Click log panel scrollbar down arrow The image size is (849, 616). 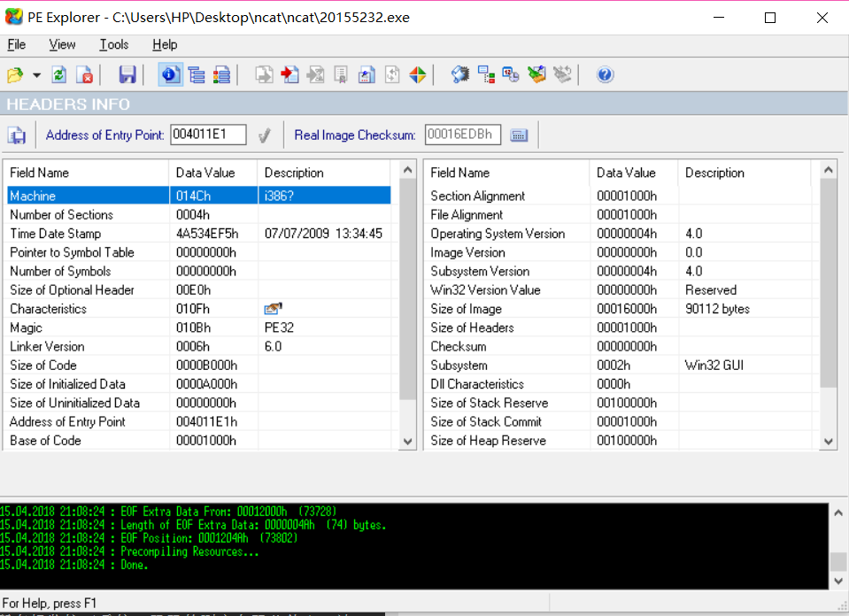pos(838,581)
